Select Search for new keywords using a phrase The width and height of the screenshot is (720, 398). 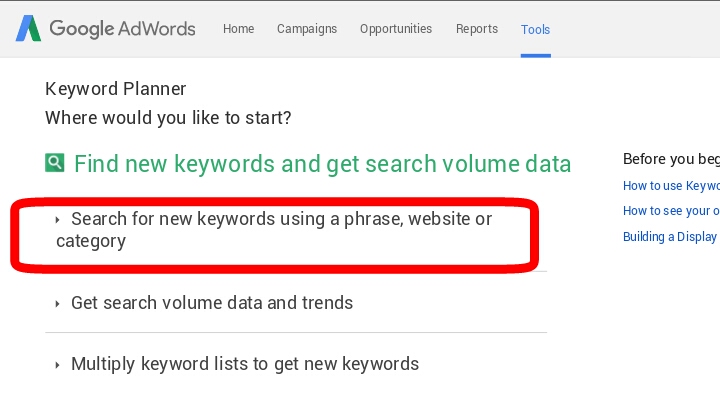click(274, 230)
